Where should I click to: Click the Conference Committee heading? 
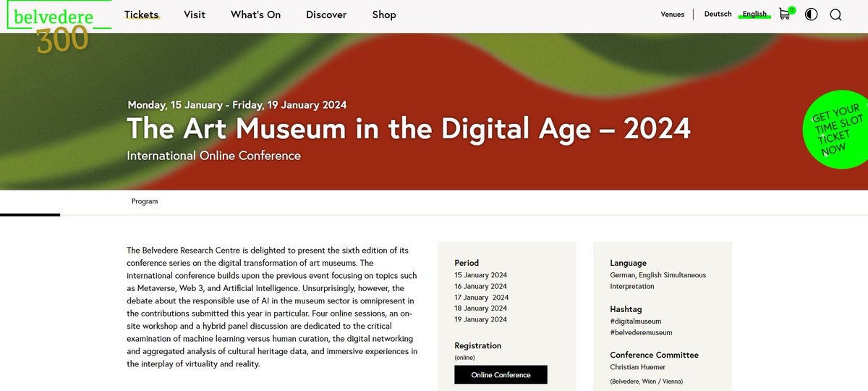654,355
